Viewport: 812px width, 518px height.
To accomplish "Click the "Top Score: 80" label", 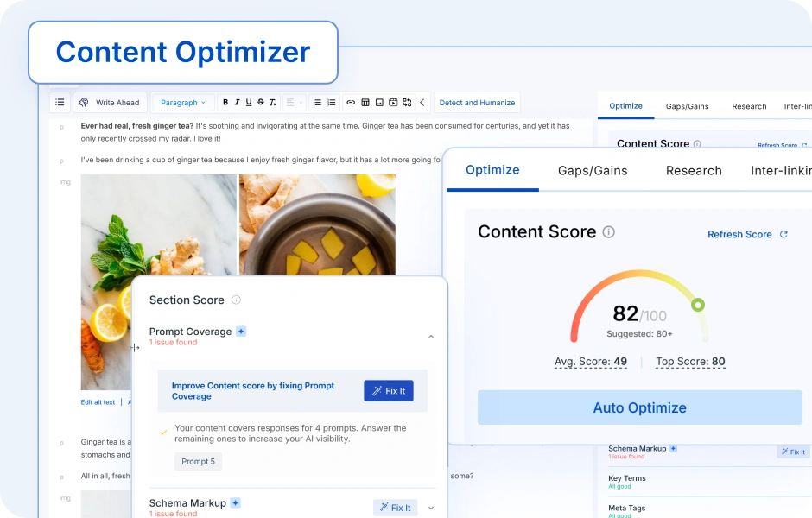I will pos(690,361).
